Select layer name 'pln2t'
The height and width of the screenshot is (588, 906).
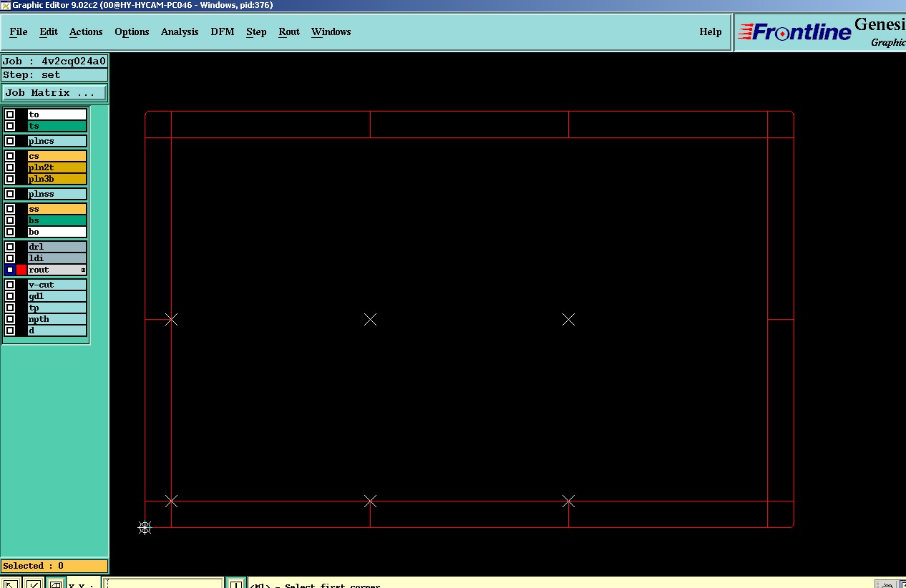(57, 167)
